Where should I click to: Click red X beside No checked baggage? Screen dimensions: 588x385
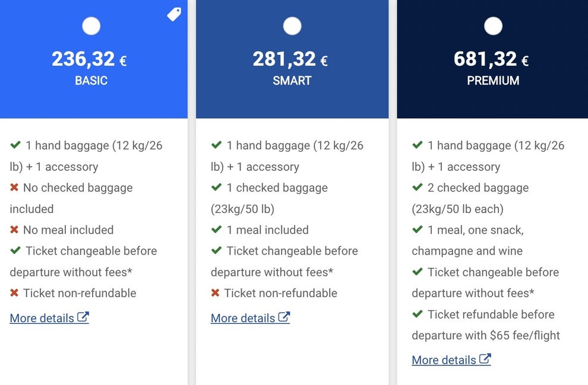(14, 187)
